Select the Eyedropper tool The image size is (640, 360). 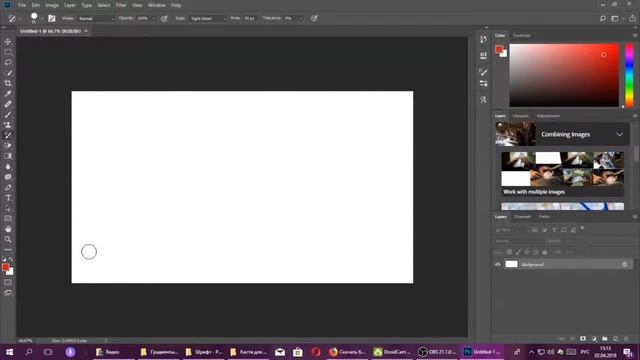coord(8,94)
